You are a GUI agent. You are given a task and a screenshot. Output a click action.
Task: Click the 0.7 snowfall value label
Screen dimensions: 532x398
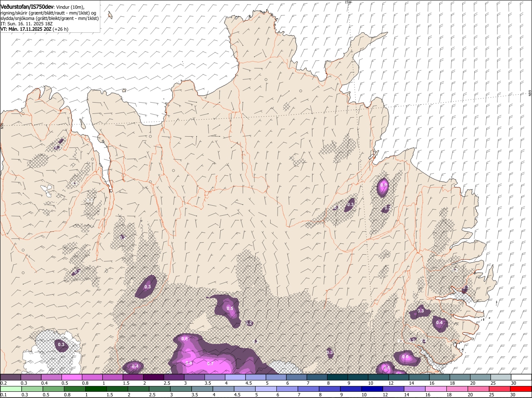pyautogui.click(x=210, y=364)
